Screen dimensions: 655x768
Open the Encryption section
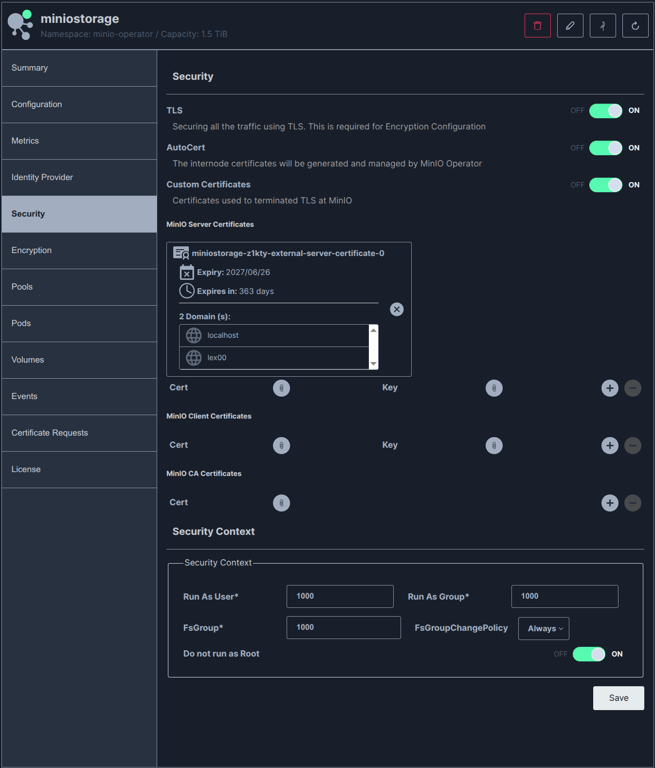click(x=79, y=251)
